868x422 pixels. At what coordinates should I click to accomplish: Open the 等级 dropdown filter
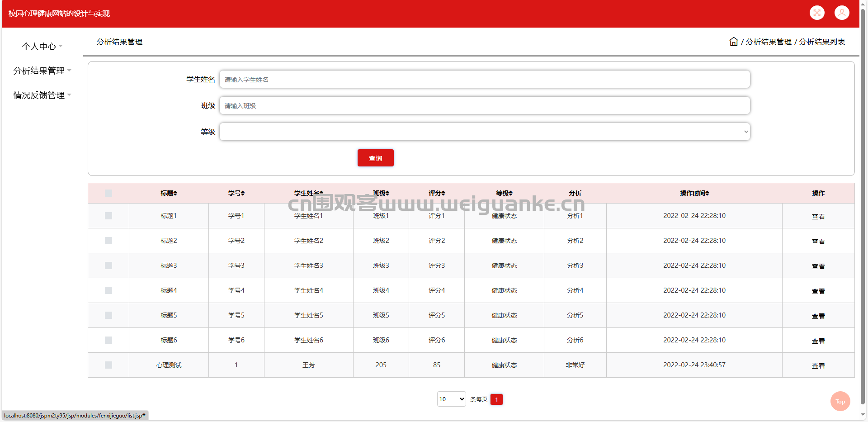pyautogui.click(x=485, y=132)
